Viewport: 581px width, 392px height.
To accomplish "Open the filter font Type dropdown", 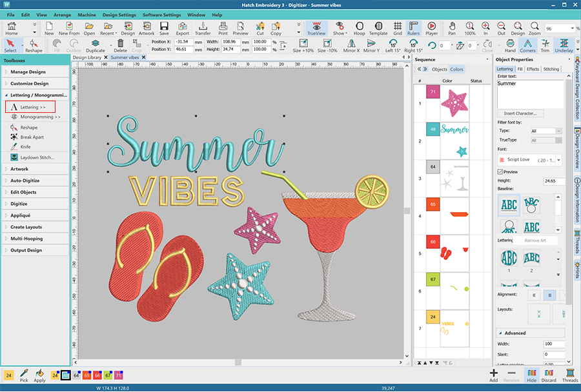I will 545,131.
